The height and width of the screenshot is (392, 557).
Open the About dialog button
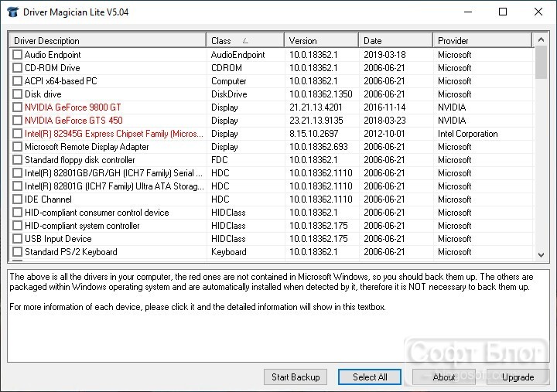(x=444, y=377)
